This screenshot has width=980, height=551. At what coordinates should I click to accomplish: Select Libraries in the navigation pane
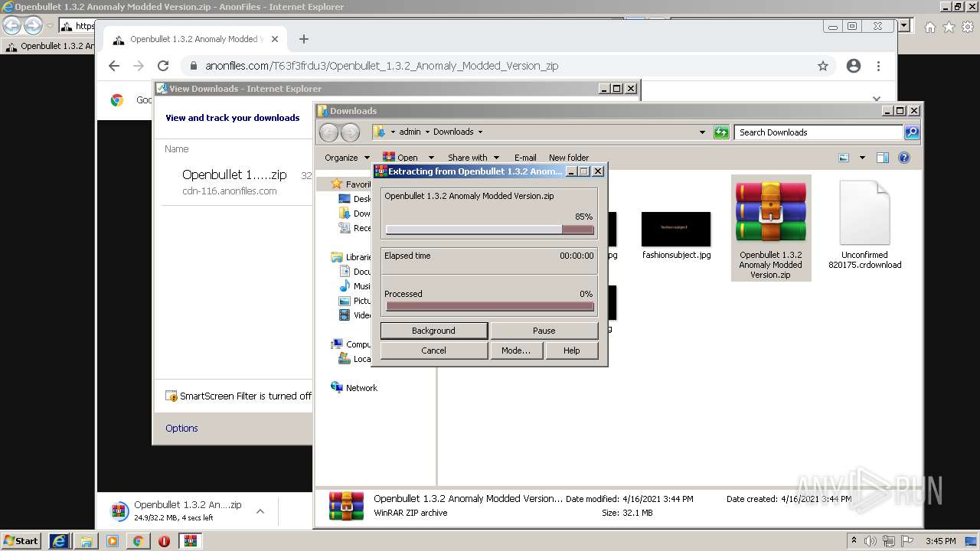click(351, 257)
